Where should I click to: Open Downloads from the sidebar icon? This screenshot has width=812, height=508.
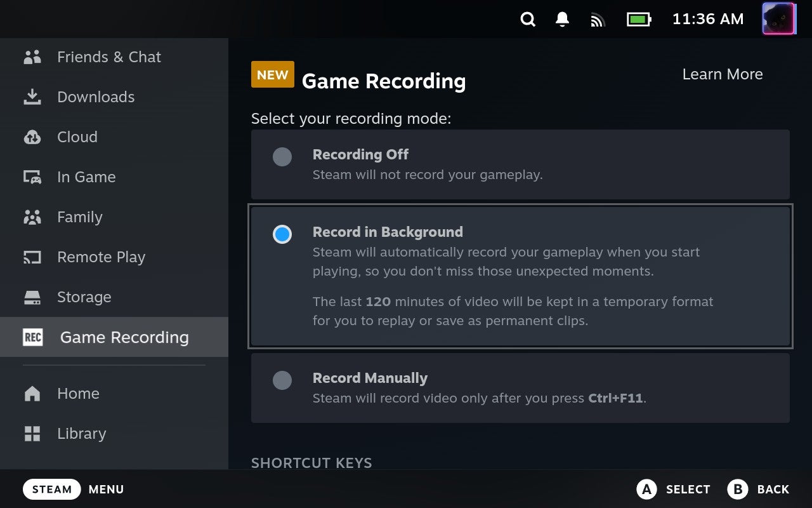click(32, 97)
